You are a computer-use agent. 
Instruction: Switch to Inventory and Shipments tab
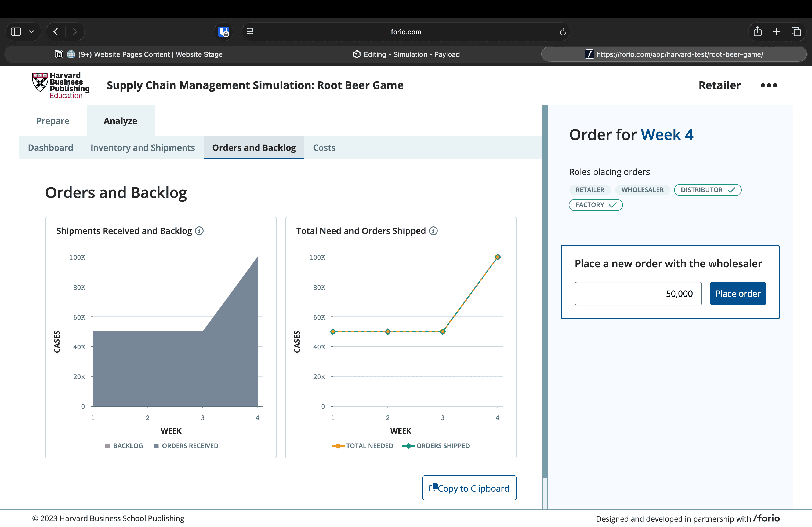pyautogui.click(x=143, y=148)
